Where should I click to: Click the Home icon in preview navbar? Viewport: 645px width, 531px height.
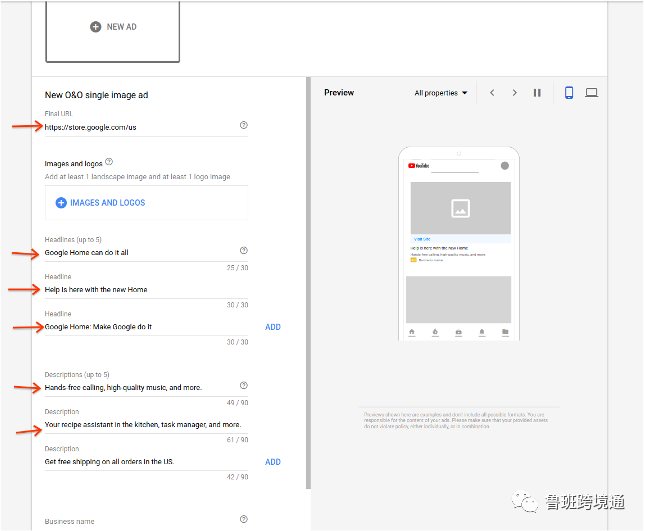point(412,332)
